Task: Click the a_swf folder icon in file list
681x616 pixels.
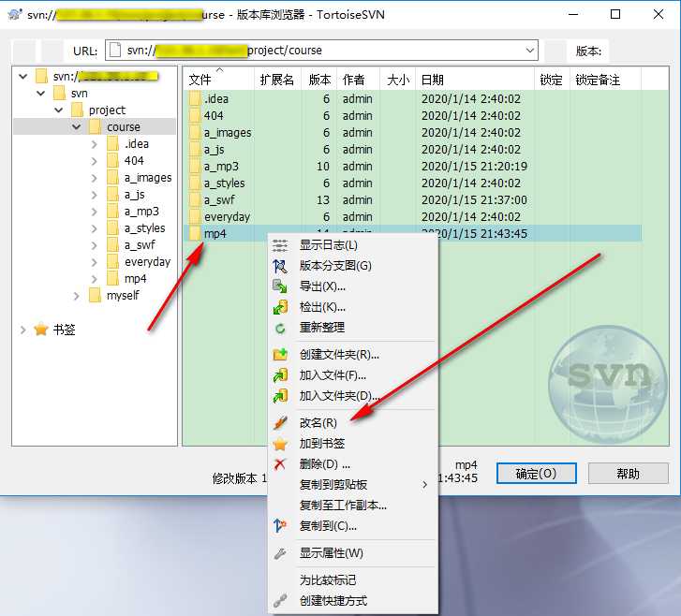Action: click(195, 199)
